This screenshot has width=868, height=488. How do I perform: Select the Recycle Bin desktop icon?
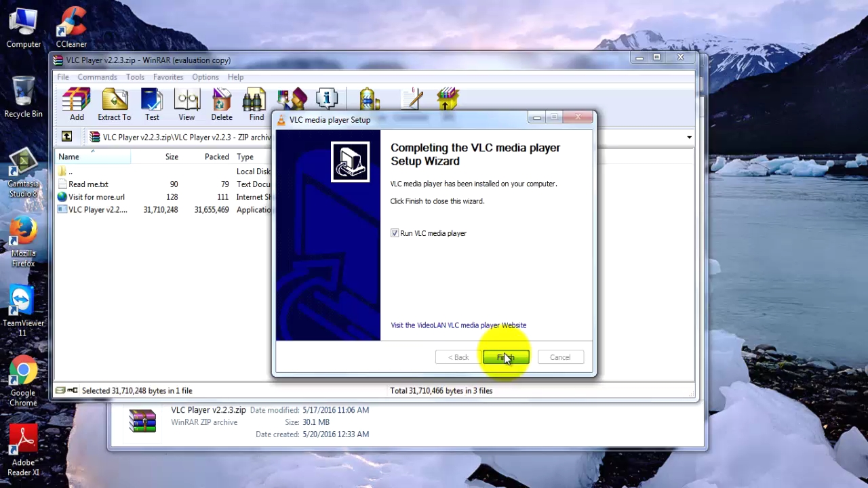[x=23, y=97]
